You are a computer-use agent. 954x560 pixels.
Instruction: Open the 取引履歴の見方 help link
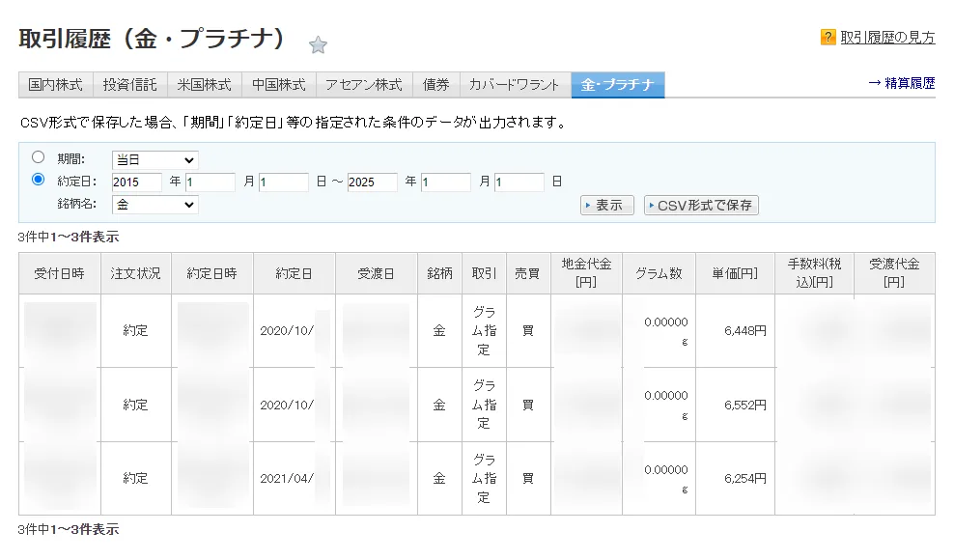click(x=886, y=38)
